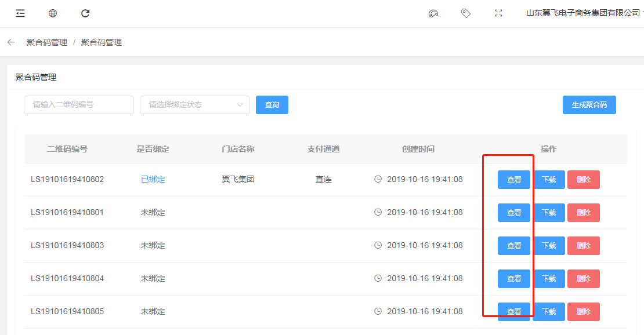Click the 生成聚合码 button

(589, 105)
